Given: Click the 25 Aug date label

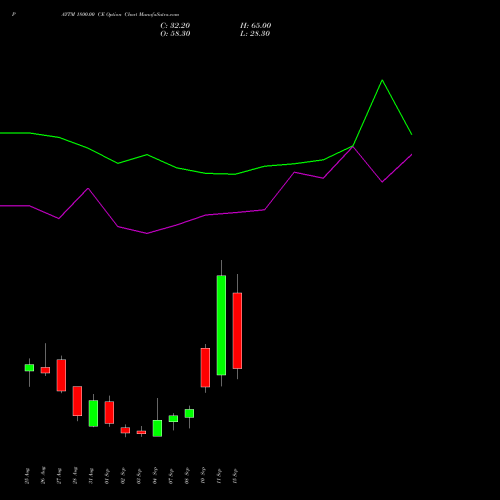Looking at the screenshot, I should 27,476.
